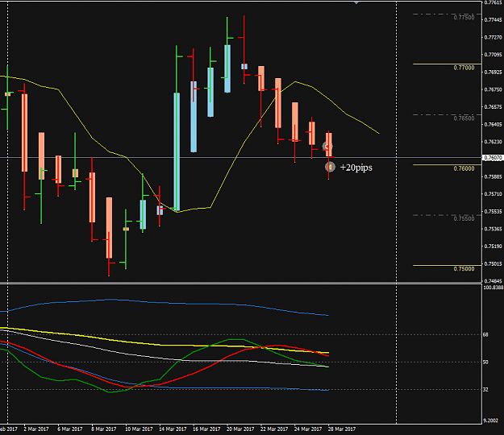Screen dimensions: 504x435
Task: Click the 6 Mar 2017 date label
Action: point(70,429)
